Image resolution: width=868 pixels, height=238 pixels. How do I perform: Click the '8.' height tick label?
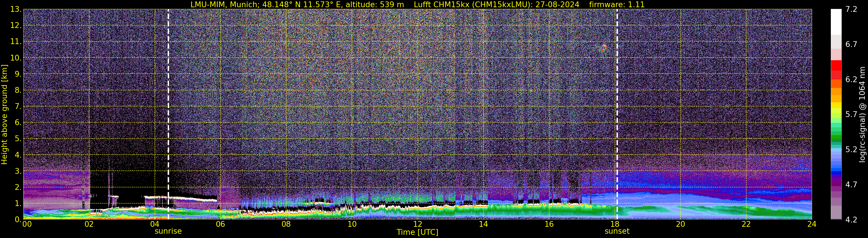point(18,90)
